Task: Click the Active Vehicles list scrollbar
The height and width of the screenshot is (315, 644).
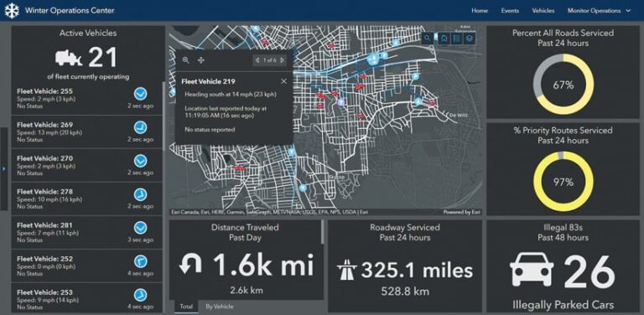Action: pyautogui.click(x=164, y=116)
